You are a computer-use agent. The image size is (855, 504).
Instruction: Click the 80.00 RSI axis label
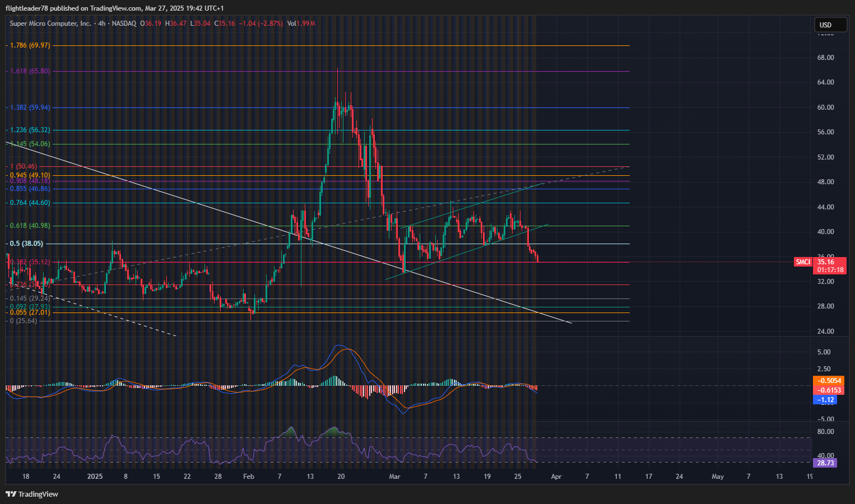coord(826,432)
